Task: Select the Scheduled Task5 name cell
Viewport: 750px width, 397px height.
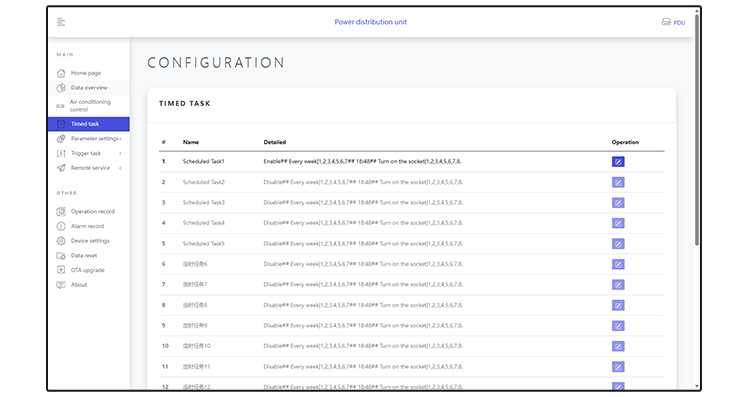Action: 203,244
